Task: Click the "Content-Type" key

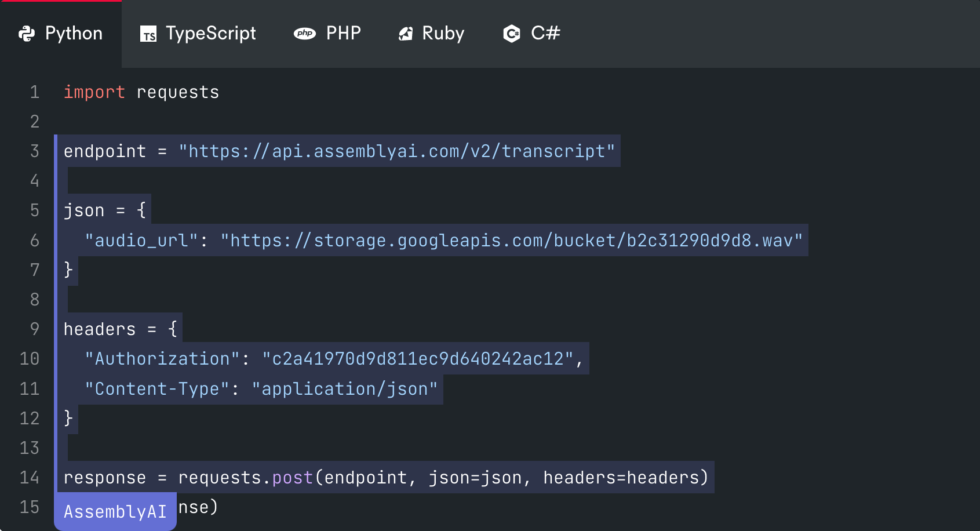Action: click(x=157, y=389)
